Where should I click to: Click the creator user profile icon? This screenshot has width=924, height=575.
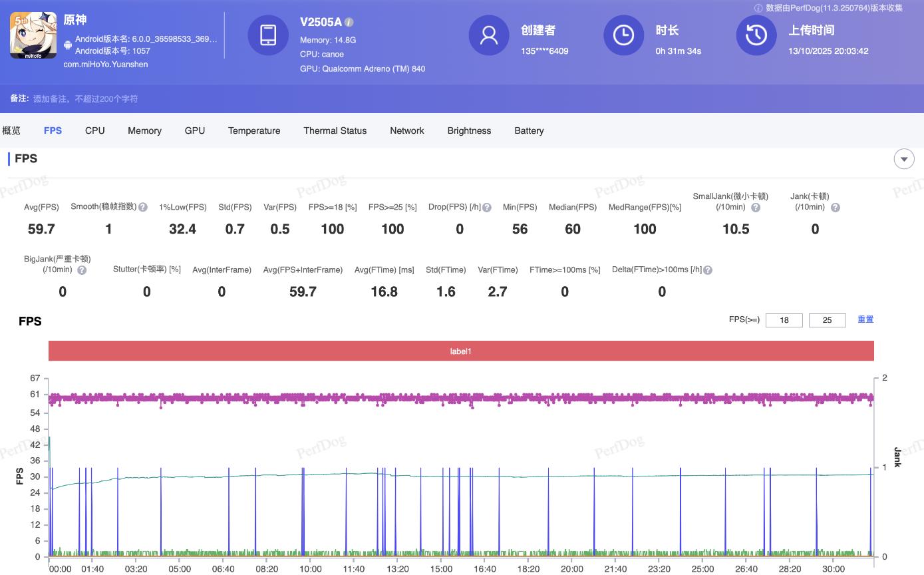(x=489, y=35)
